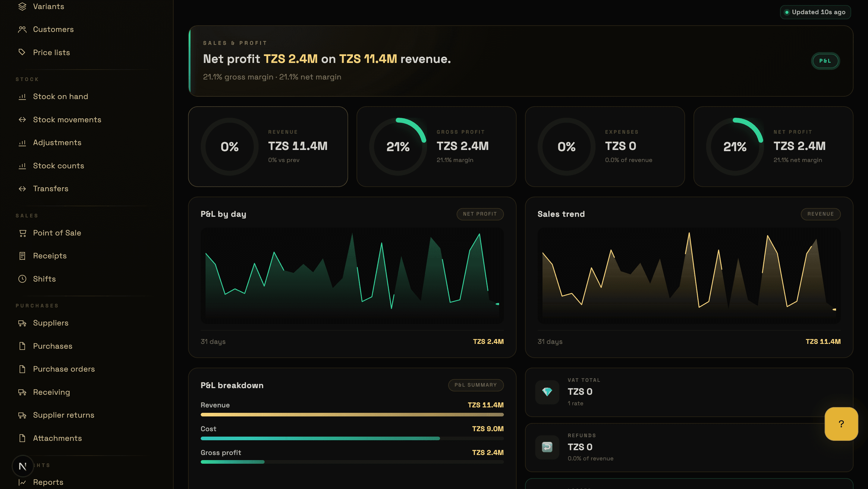Click the Suppliers truck icon

[22, 323]
